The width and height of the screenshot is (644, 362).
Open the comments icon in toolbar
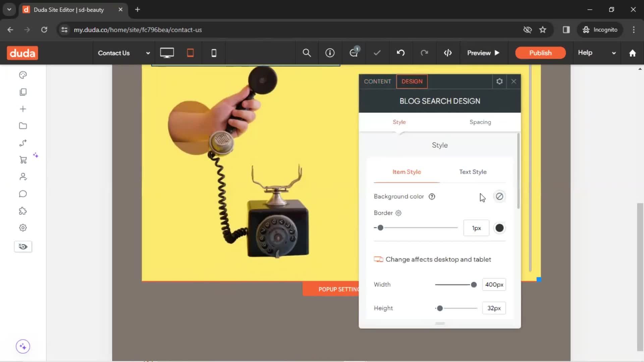(x=354, y=53)
